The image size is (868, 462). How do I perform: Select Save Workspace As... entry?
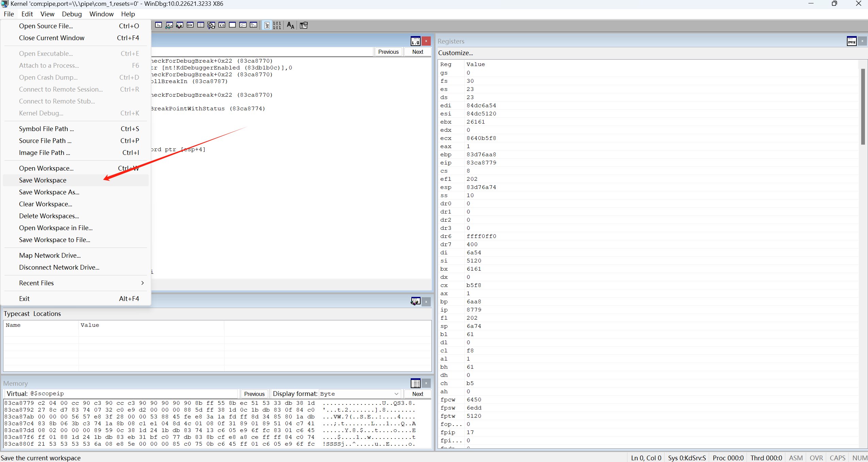click(76, 192)
